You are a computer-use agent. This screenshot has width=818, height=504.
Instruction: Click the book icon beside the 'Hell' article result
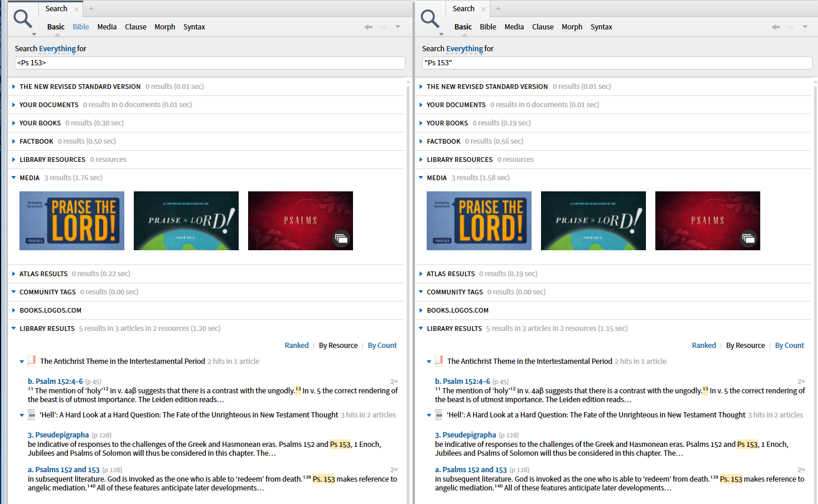coord(32,415)
